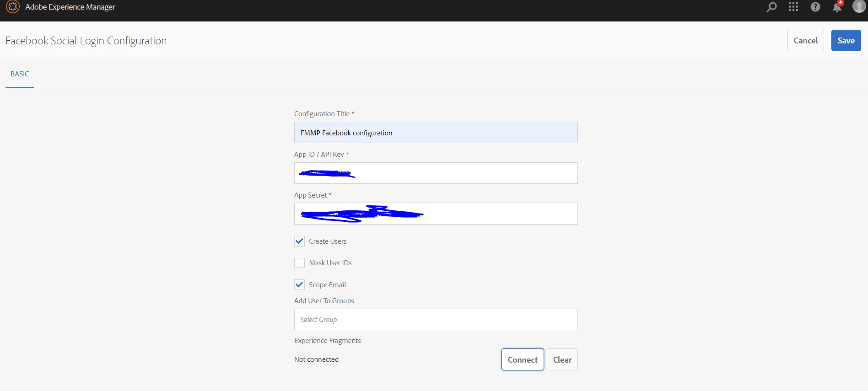Open the notifications bell icon
Image resolution: width=868 pixels, height=391 pixels.
pos(837,7)
